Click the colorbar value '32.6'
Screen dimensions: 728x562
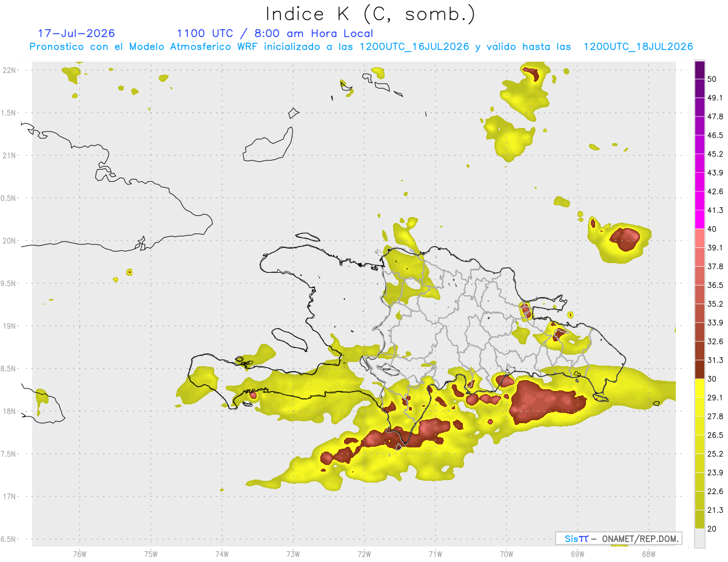pyautogui.click(x=715, y=341)
